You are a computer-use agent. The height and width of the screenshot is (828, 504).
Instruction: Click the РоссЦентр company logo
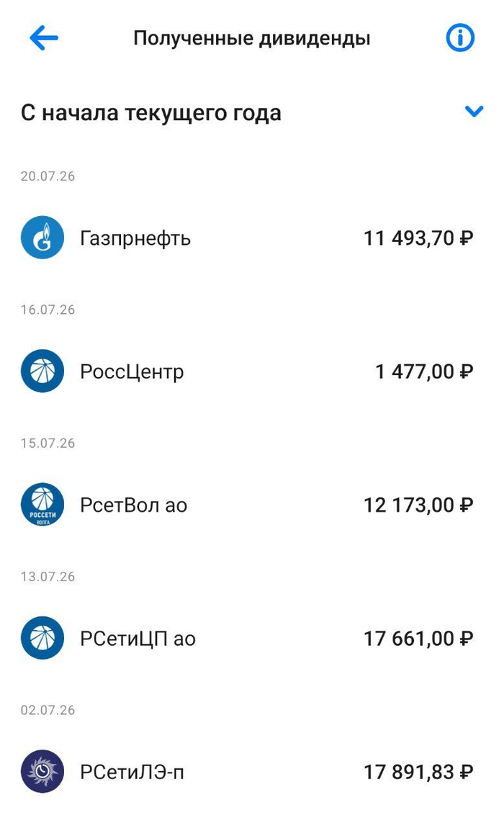pyautogui.click(x=42, y=372)
